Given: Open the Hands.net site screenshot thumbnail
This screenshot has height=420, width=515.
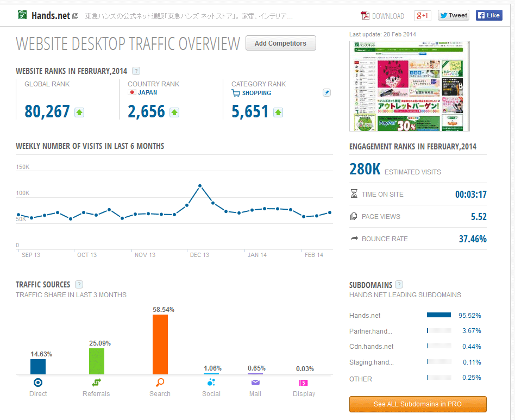Looking at the screenshot, I should tap(409, 86).
